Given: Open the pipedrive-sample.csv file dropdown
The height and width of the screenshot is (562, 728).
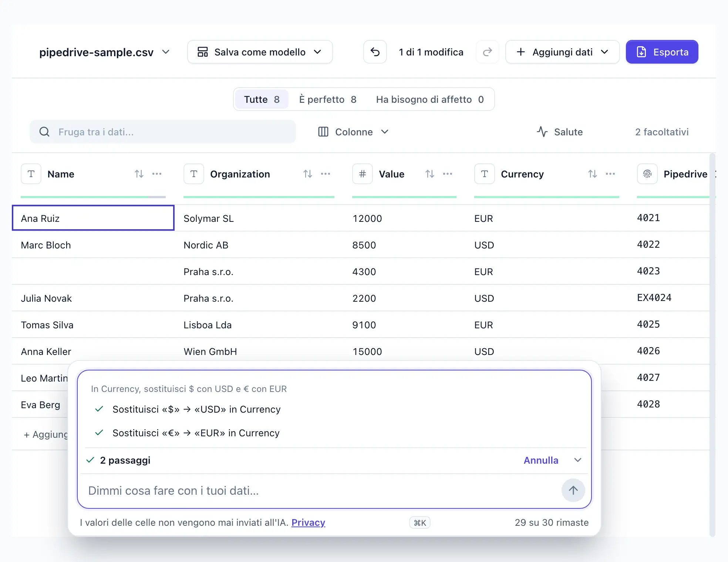Looking at the screenshot, I should [x=104, y=52].
